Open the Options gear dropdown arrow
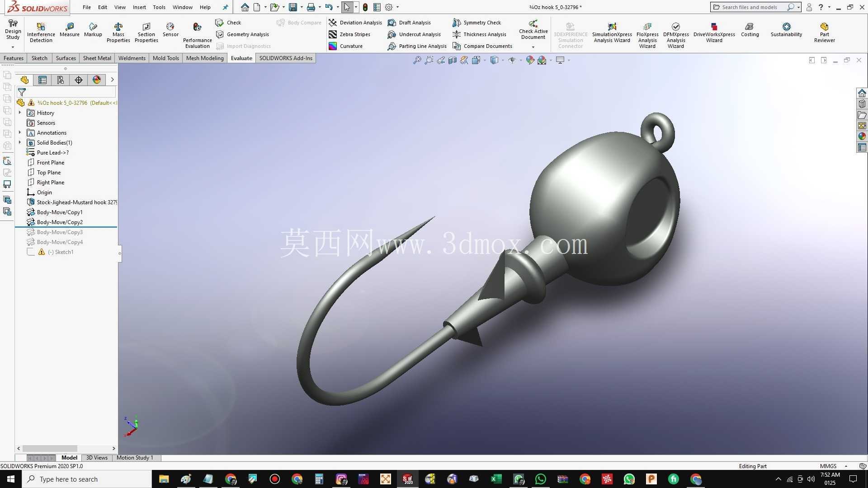This screenshot has height=488, width=868. click(x=398, y=7)
